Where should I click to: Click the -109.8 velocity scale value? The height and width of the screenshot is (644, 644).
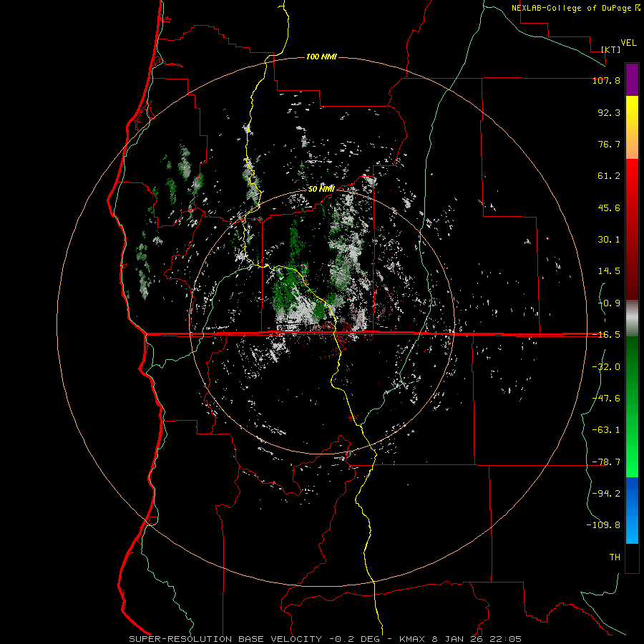tap(603, 525)
